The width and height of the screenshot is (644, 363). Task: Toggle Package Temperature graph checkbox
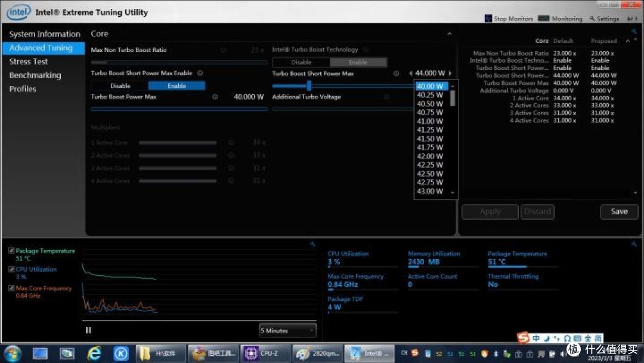click(11, 250)
